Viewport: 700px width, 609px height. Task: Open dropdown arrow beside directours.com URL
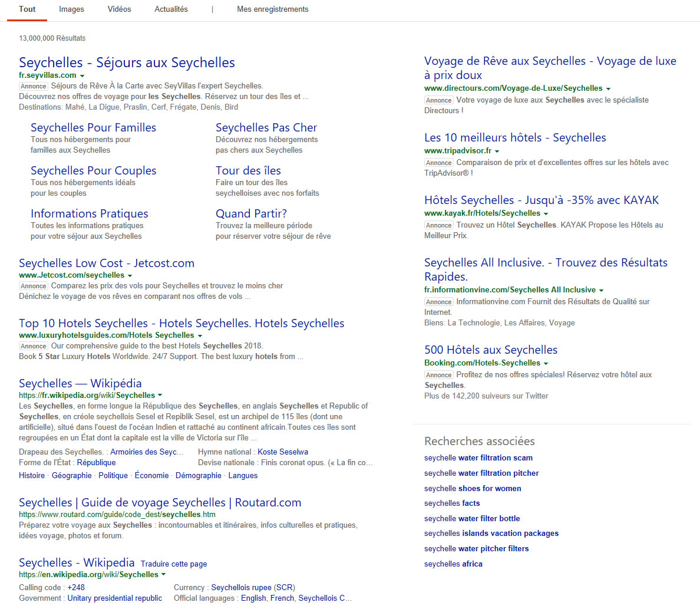pos(609,89)
